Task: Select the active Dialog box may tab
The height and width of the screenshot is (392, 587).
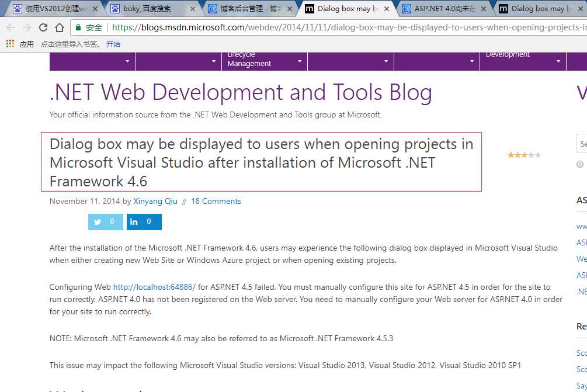Action: coord(346,9)
